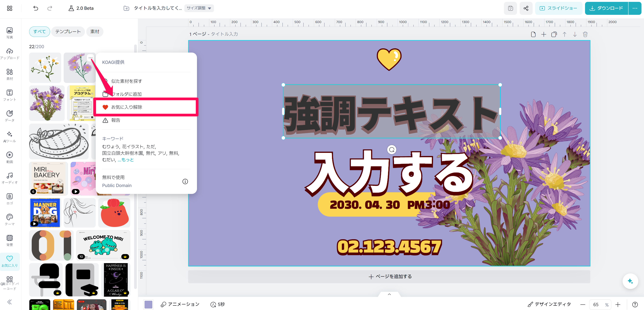The height and width of the screenshot is (310, 644).
Task: Open the サイズ調整 size dropdown
Action: tap(199, 8)
